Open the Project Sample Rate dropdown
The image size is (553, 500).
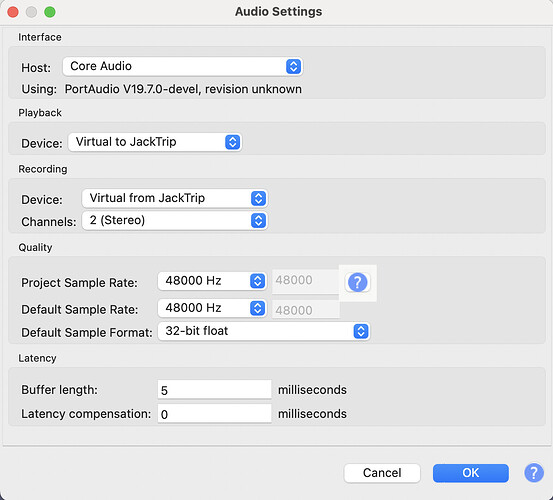coord(212,281)
